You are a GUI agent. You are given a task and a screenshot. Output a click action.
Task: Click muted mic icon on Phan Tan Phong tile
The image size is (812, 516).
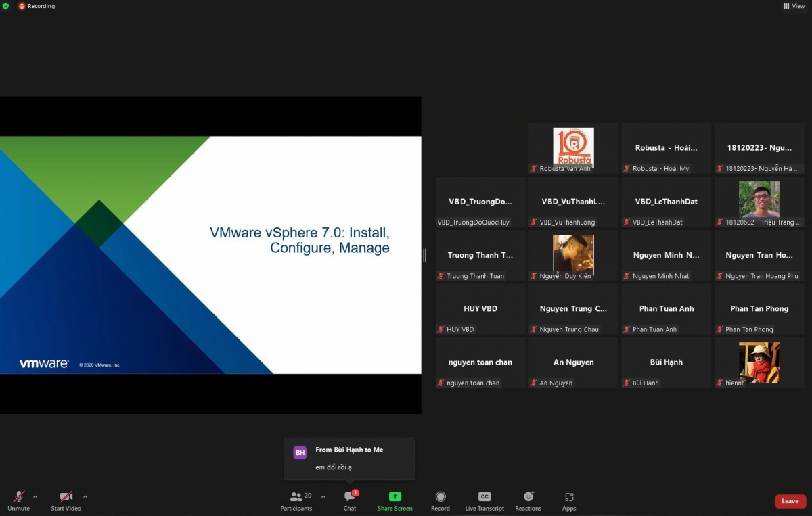[720, 329]
